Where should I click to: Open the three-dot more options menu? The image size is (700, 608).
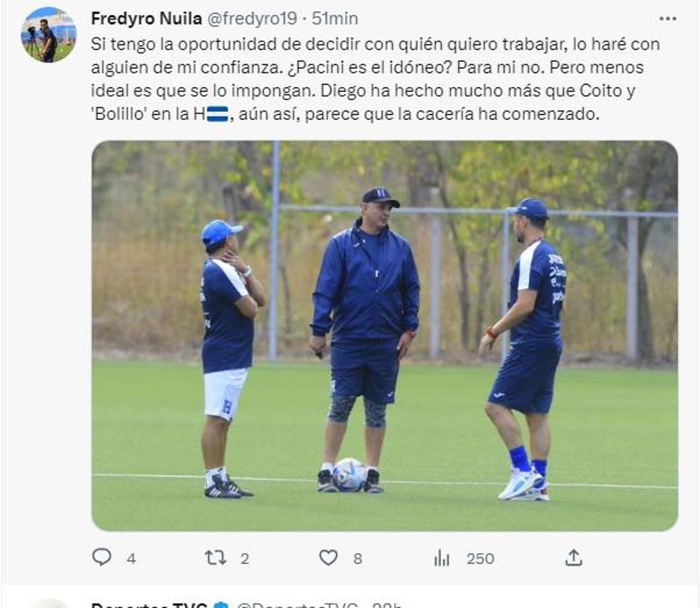tap(668, 19)
